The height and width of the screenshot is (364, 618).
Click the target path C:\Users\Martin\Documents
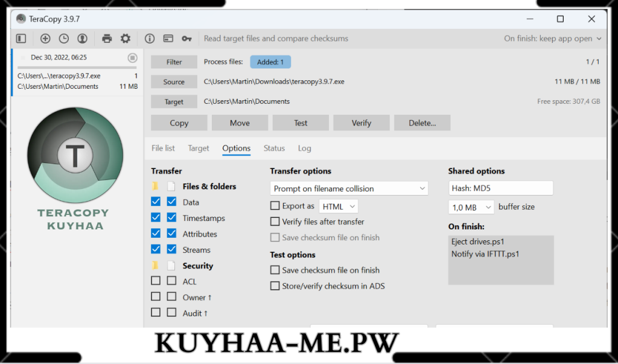247,101
